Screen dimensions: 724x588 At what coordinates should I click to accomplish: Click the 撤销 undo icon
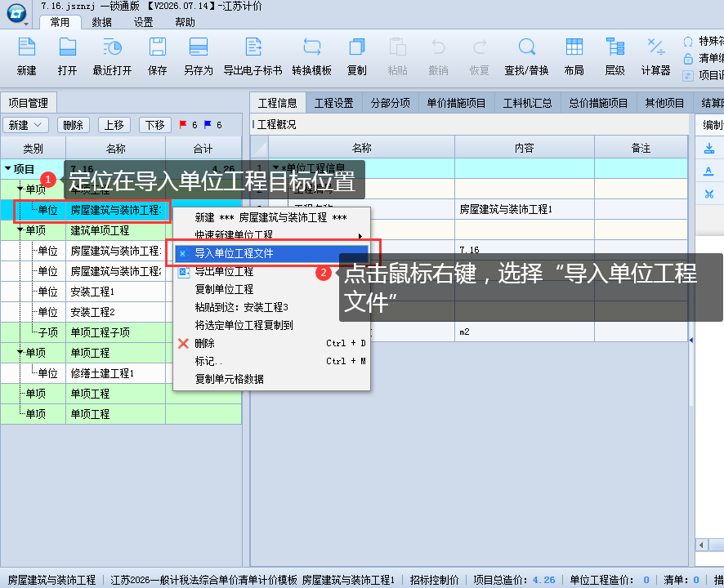[x=438, y=47]
